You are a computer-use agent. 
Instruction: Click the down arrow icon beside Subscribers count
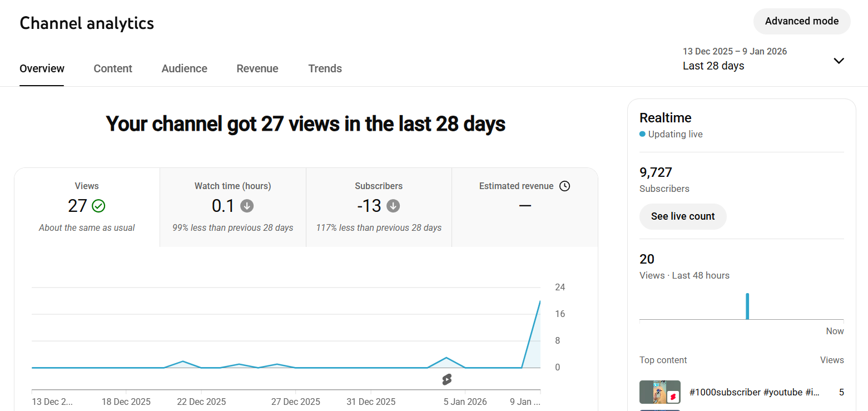coord(393,206)
